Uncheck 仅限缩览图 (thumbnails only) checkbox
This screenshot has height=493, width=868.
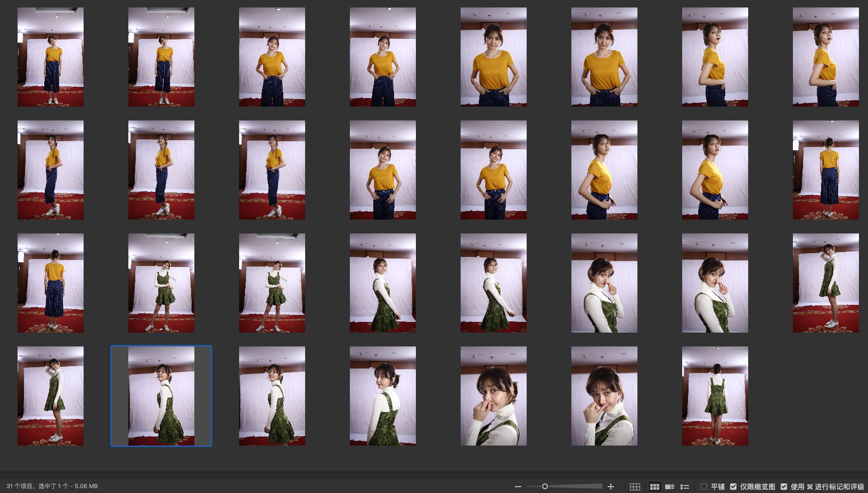coord(733,487)
